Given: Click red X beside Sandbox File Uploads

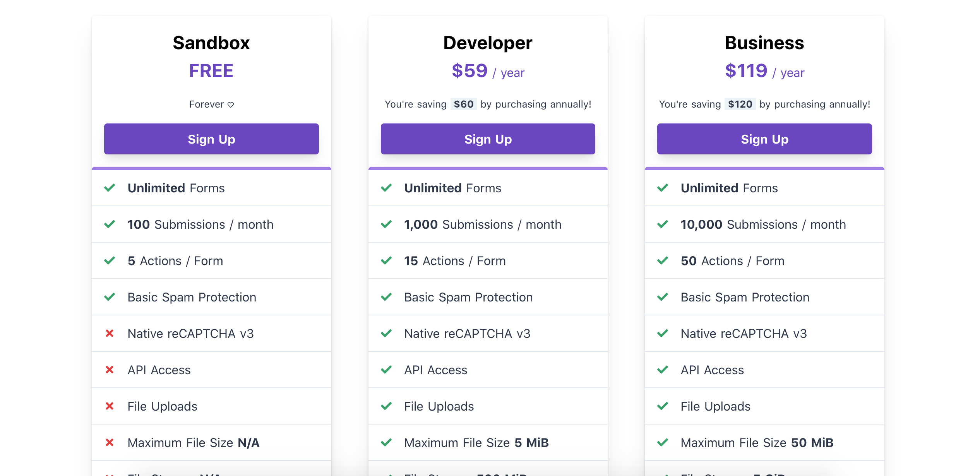Looking at the screenshot, I should (110, 406).
